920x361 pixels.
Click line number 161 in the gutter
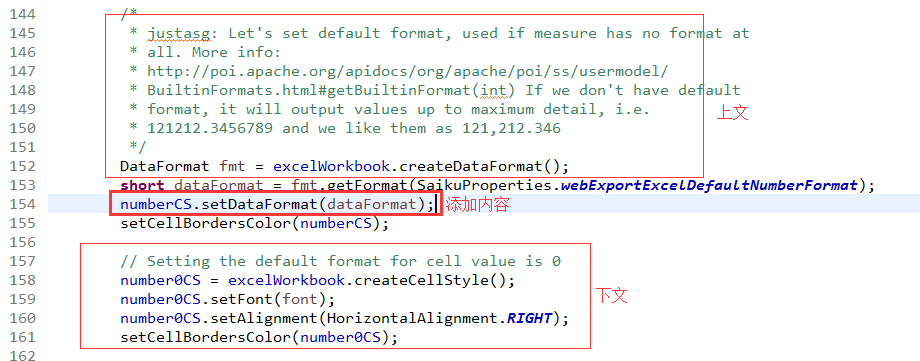tap(22, 338)
